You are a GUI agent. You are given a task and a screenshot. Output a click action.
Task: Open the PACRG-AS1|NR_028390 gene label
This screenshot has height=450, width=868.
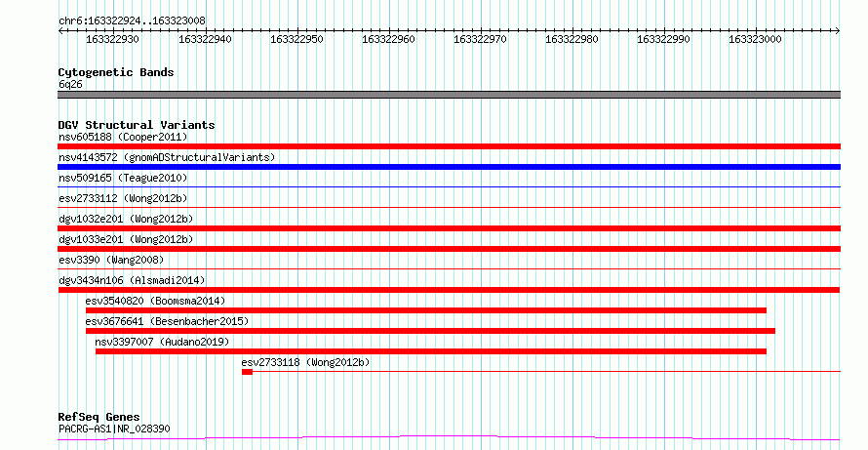click(x=114, y=429)
